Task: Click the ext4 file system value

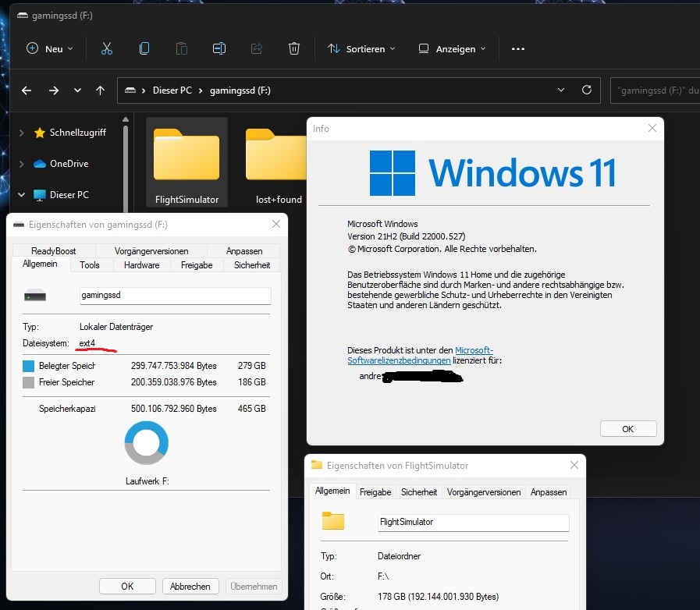Action: (87, 343)
